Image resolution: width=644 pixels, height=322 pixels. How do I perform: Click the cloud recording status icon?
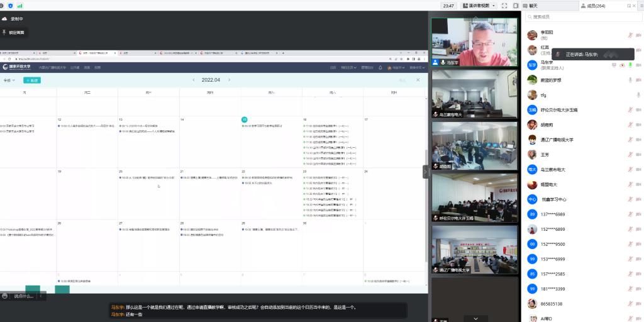(4, 19)
